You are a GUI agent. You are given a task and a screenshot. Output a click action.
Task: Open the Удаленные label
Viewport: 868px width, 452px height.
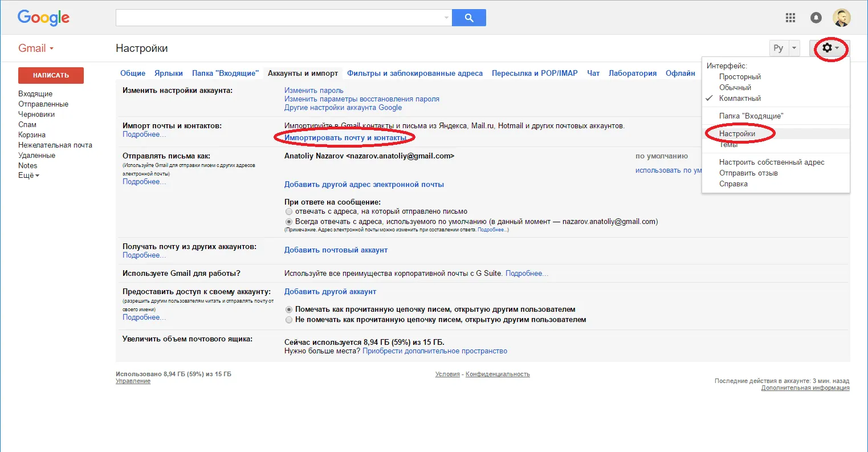click(37, 155)
